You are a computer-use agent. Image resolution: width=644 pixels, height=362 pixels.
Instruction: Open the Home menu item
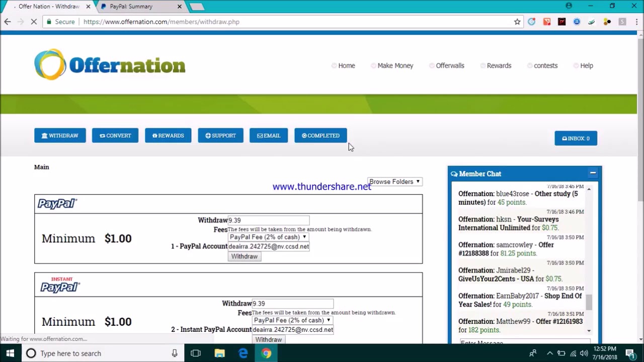click(347, 65)
